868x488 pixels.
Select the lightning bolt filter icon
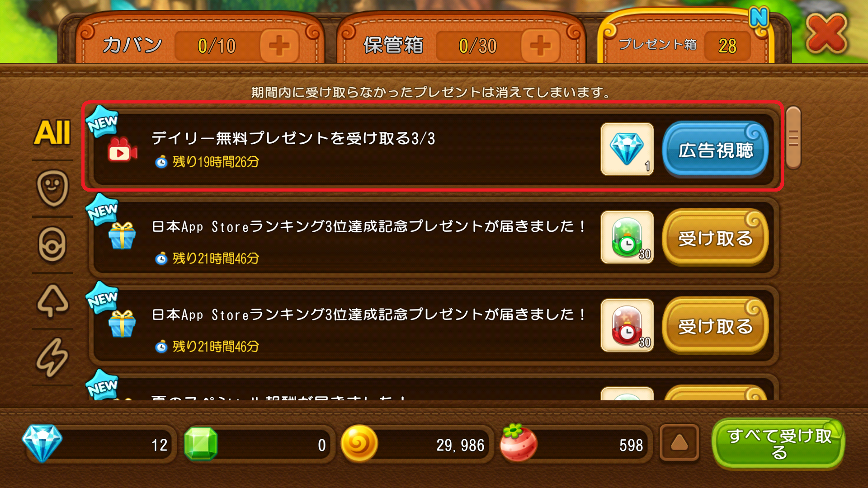(52, 357)
